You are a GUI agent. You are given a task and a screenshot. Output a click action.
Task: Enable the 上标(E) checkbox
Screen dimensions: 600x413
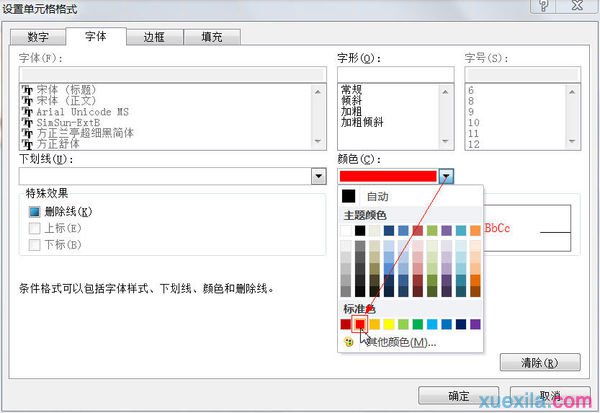(x=34, y=228)
